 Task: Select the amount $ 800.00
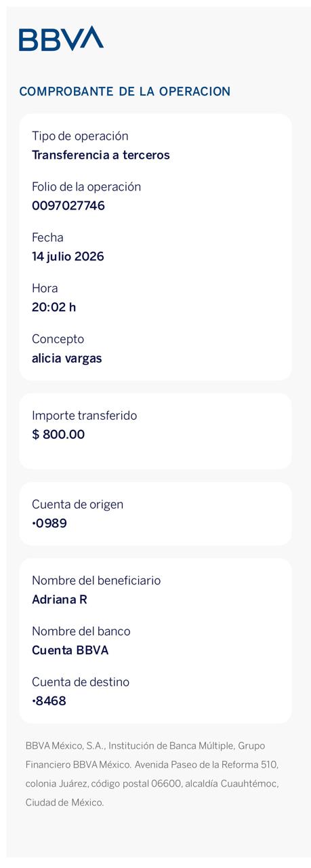pyautogui.click(x=58, y=435)
